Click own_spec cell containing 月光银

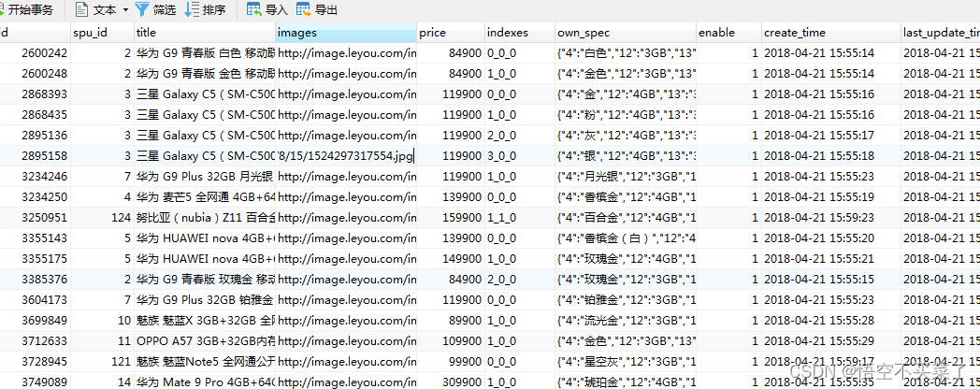626,177
